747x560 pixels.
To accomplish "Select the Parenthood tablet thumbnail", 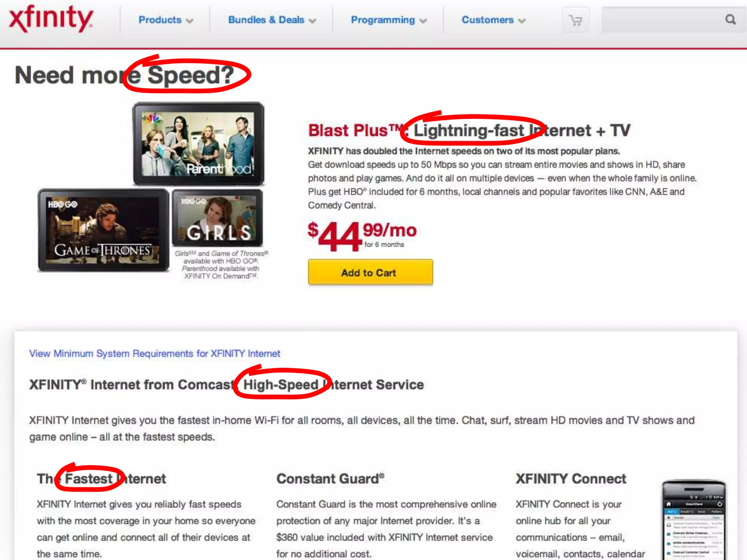I will pyautogui.click(x=198, y=144).
